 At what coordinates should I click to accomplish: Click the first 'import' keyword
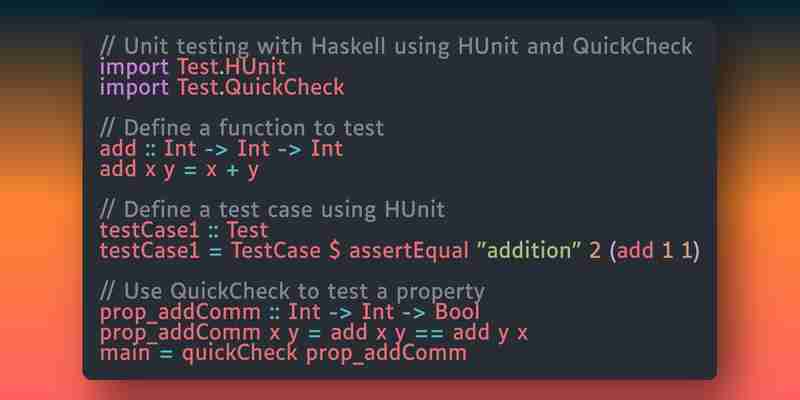[134, 68]
